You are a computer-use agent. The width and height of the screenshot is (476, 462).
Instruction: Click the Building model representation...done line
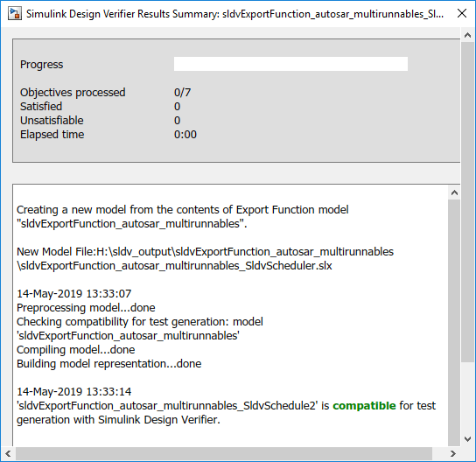[x=109, y=364]
